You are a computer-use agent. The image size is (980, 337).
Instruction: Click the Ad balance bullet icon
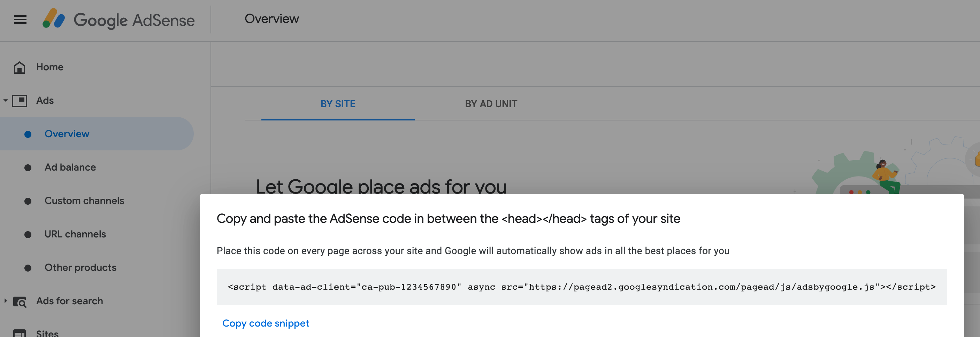[x=28, y=167]
